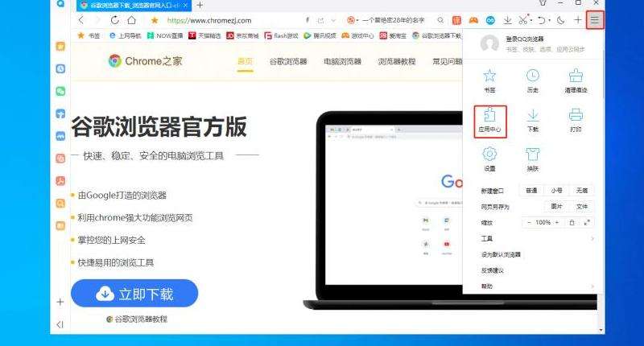The width and height of the screenshot is (644, 346).
Task: Open Downloads arrow icon in menu panel
Action: point(533,115)
